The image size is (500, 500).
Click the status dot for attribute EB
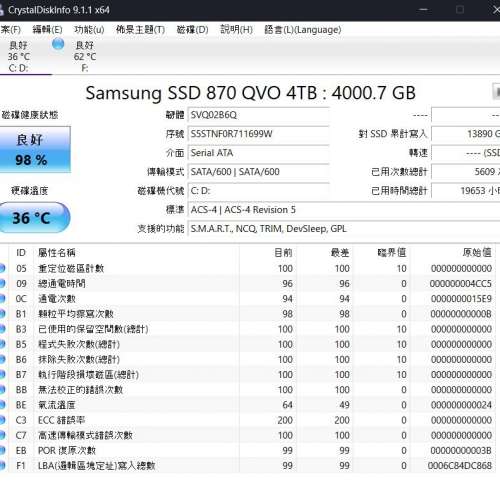[x=2, y=450]
